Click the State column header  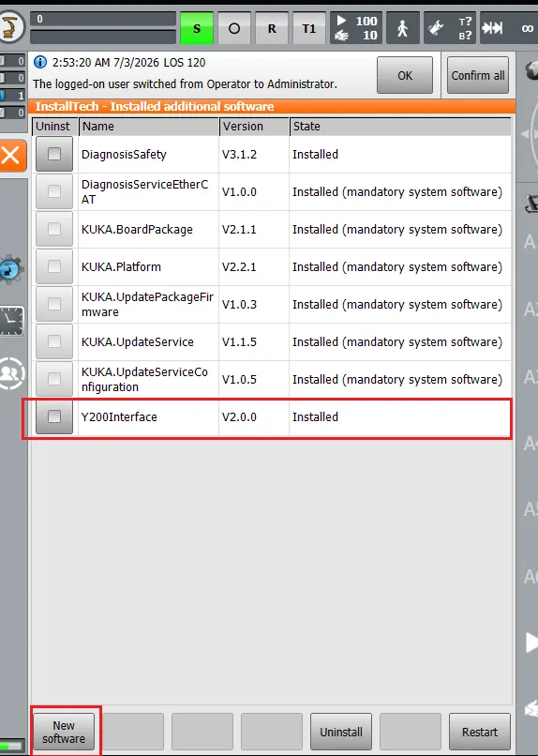coord(400,127)
